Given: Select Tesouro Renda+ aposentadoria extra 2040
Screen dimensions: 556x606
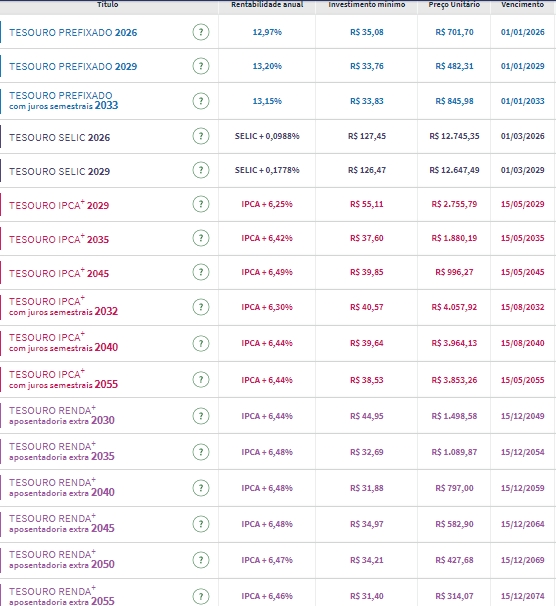Looking at the screenshot, I should (62, 488).
